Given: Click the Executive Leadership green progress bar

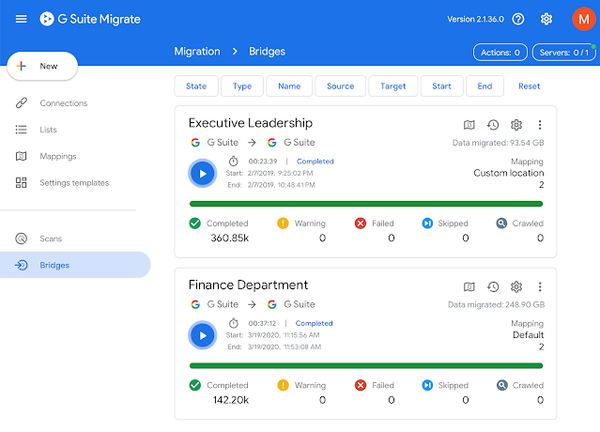Looking at the screenshot, I should (366, 204).
